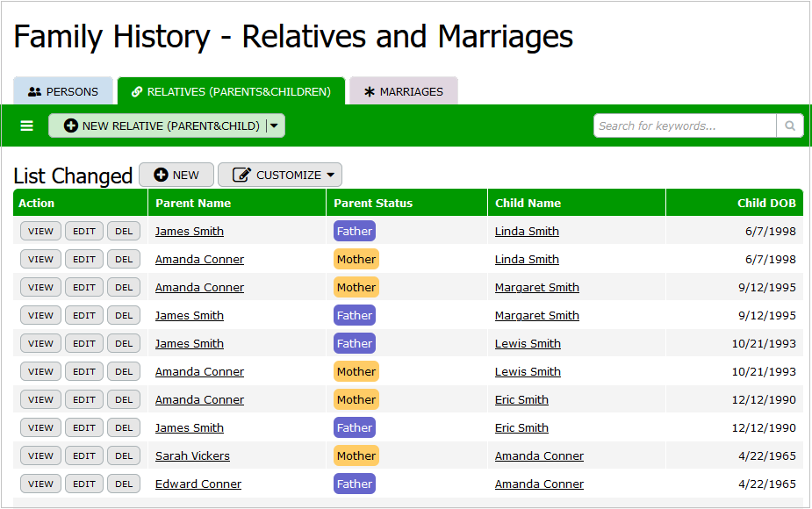Open Amanda Conner child link in Sarah Vickers row
This screenshot has width=812, height=509.
click(539, 455)
